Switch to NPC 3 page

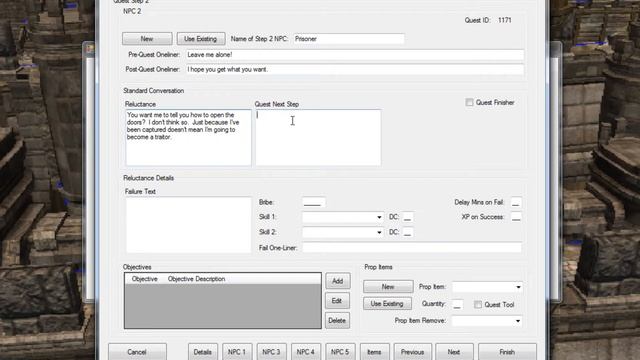coord(271,352)
